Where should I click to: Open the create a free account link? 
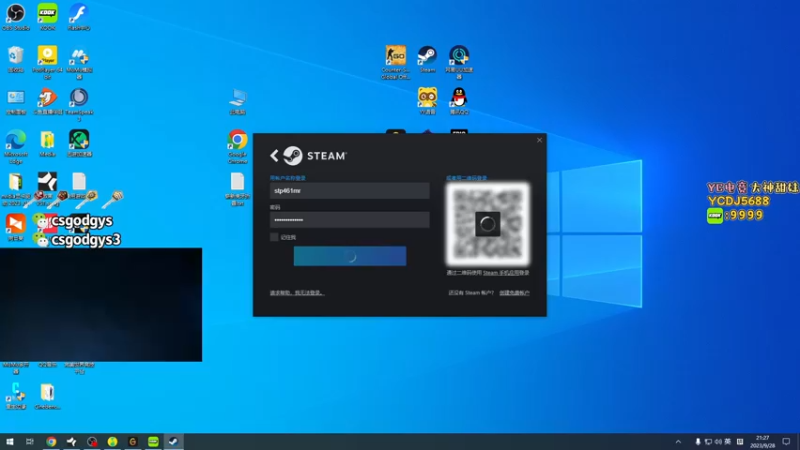point(514,293)
